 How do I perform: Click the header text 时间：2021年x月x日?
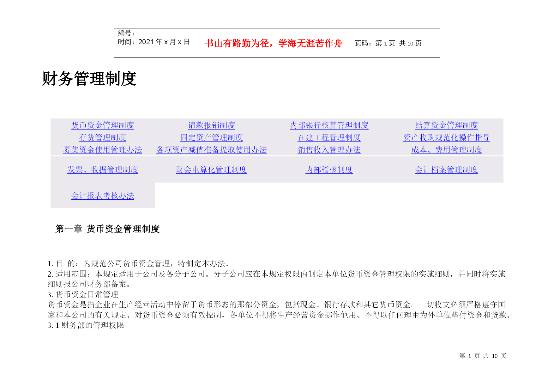coord(154,42)
